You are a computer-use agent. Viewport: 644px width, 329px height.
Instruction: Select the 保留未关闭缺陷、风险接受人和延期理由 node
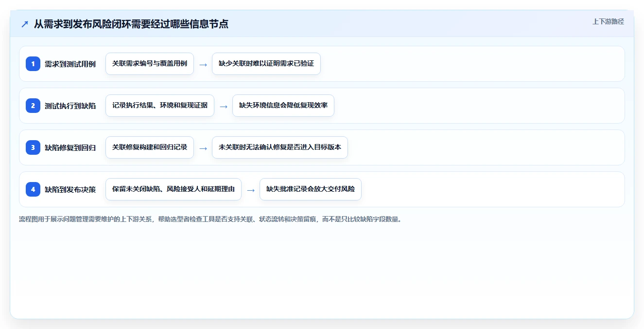(174, 189)
